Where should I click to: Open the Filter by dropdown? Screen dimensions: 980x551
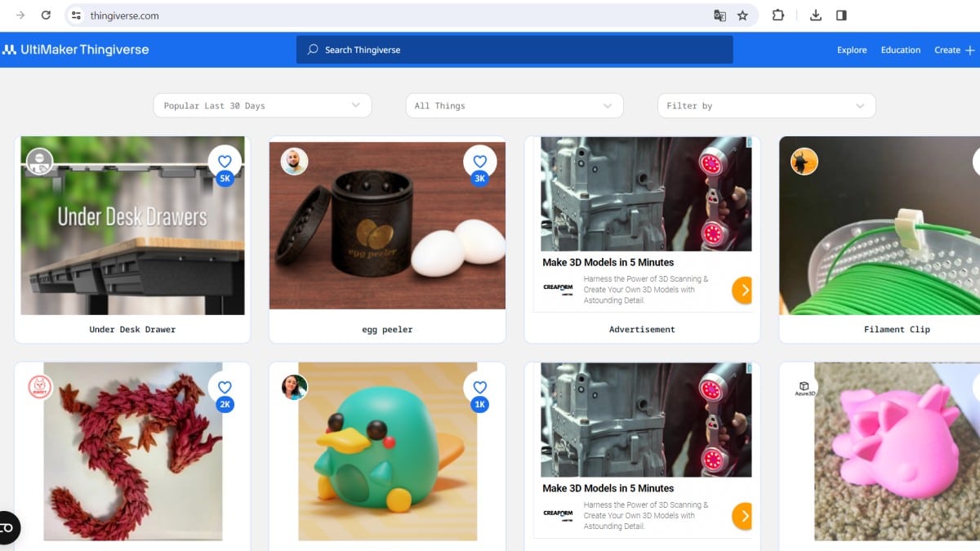(766, 105)
